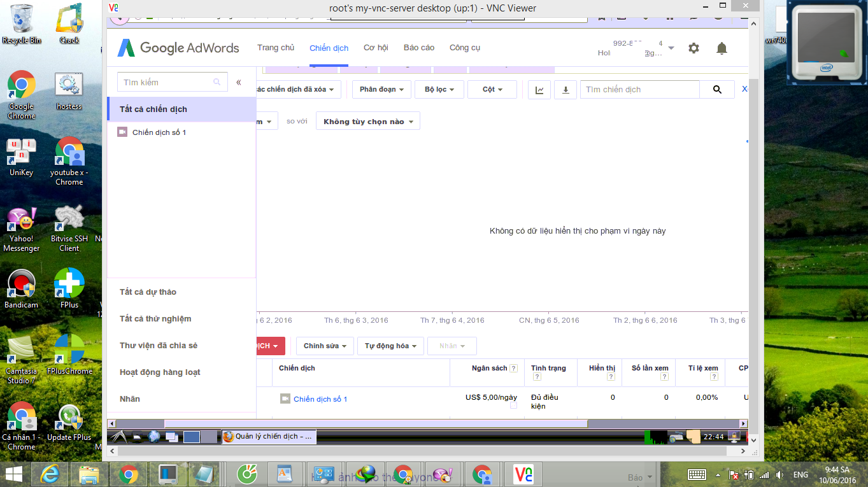Sort by Chiến dịch column header
The height and width of the screenshot is (487, 868).
(x=297, y=368)
